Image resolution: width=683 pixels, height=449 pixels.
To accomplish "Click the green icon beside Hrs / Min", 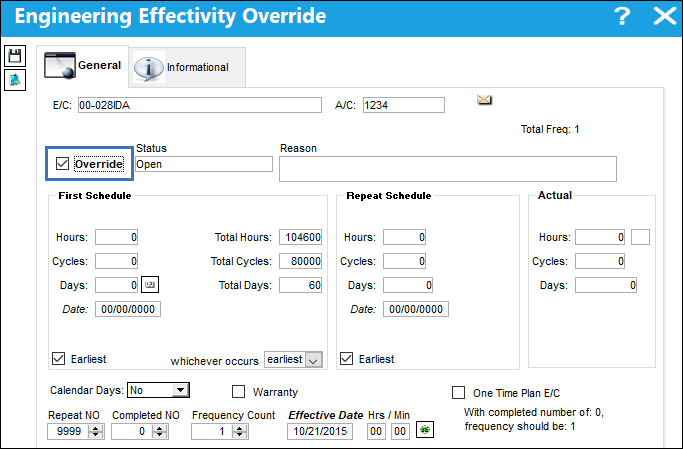I will coord(425,430).
